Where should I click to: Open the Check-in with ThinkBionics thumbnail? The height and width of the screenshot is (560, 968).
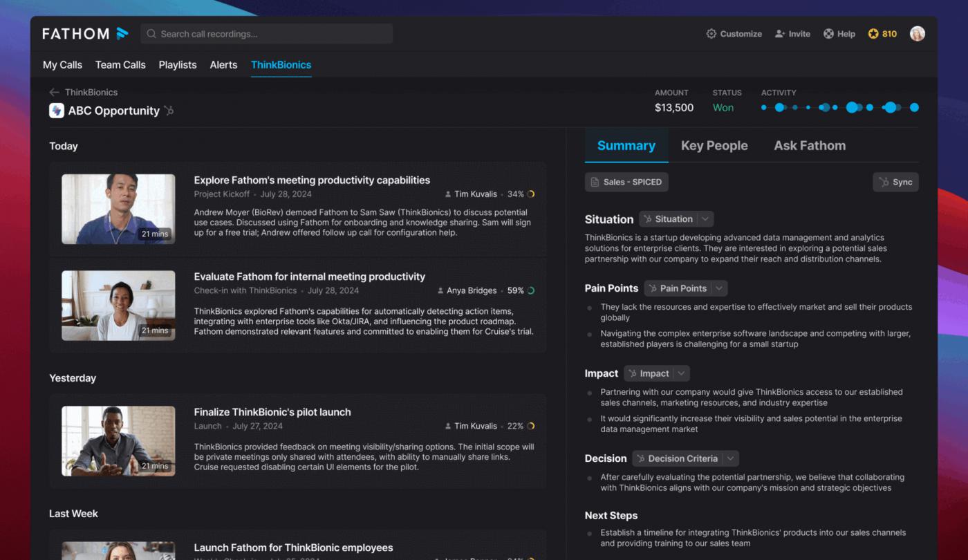point(118,306)
